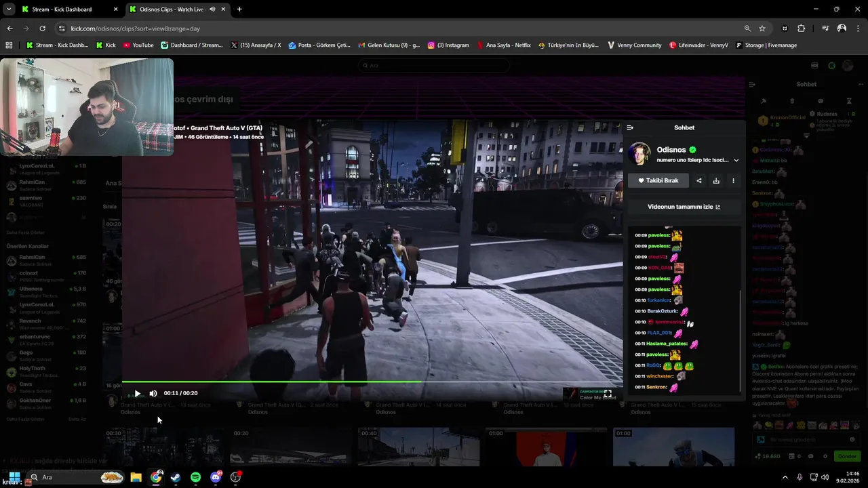Image resolution: width=868 pixels, height=488 pixels.
Task: Open a new browser tab
Action: (239, 9)
